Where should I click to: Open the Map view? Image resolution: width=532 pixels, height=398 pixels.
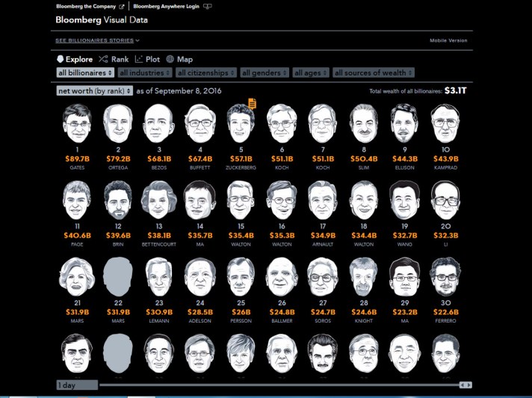pyautogui.click(x=179, y=59)
